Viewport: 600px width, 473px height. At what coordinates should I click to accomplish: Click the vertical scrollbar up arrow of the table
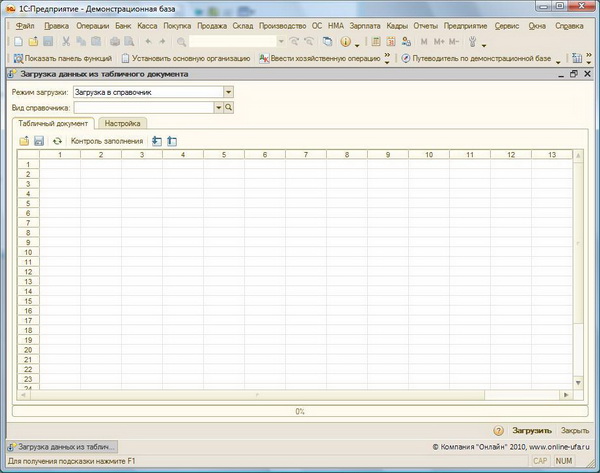click(578, 156)
